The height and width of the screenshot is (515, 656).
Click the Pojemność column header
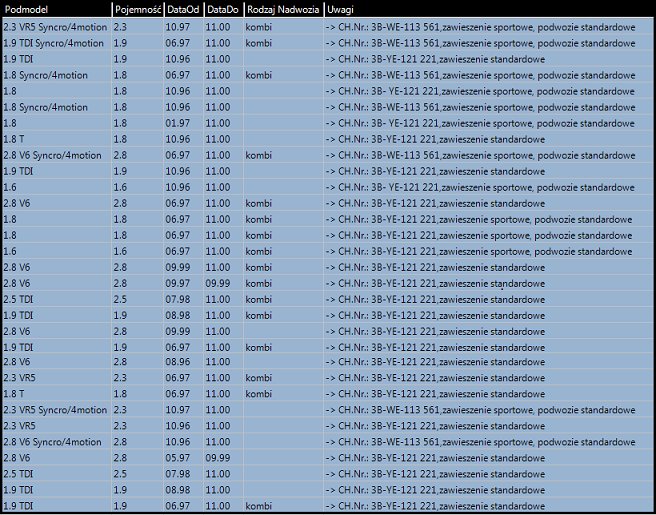(x=136, y=9)
